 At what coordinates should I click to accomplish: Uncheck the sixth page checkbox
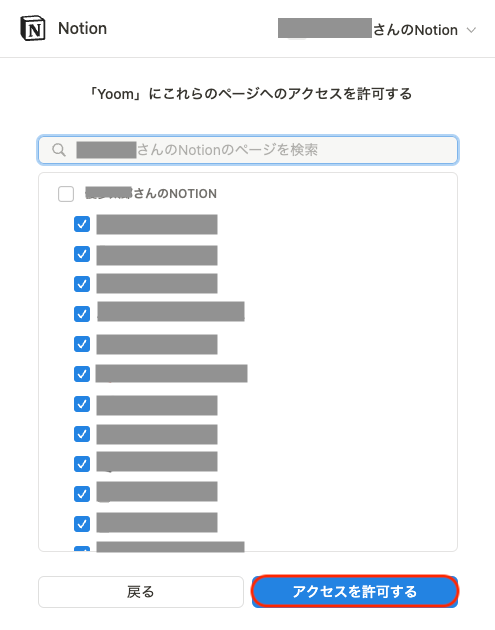pos(82,374)
